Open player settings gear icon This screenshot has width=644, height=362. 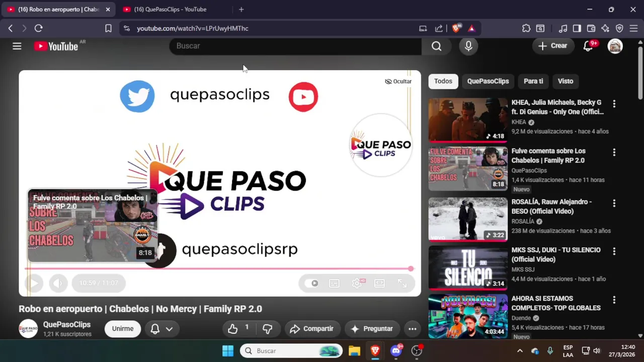pos(357,283)
